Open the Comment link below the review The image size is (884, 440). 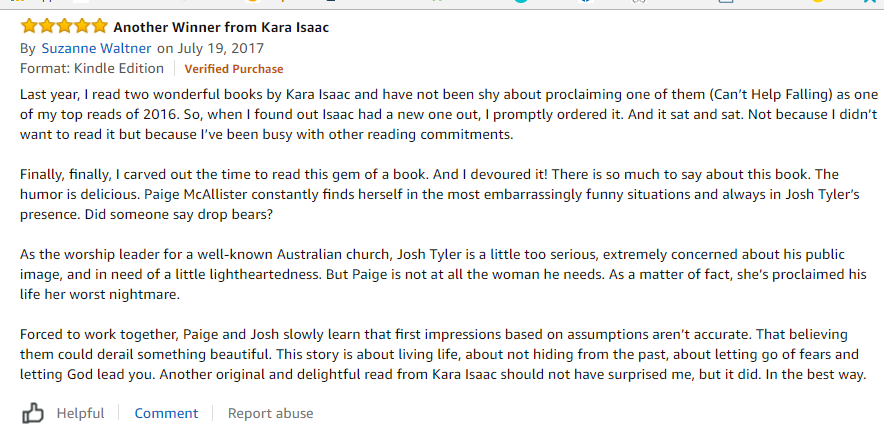coord(166,413)
